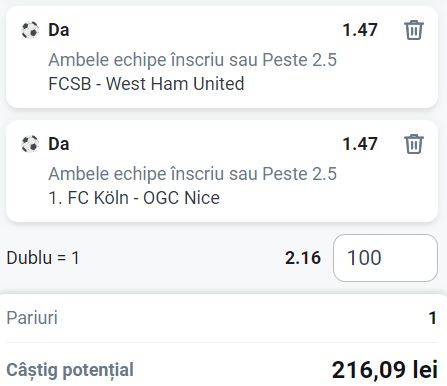The width and height of the screenshot is (447, 386).
Task: Select the 1.47 odds on FCSB bet
Action: coord(360,30)
